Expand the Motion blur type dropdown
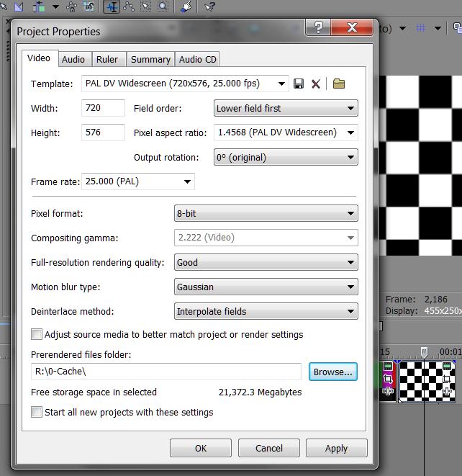The width and height of the screenshot is (462, 476). coord(266,287)
